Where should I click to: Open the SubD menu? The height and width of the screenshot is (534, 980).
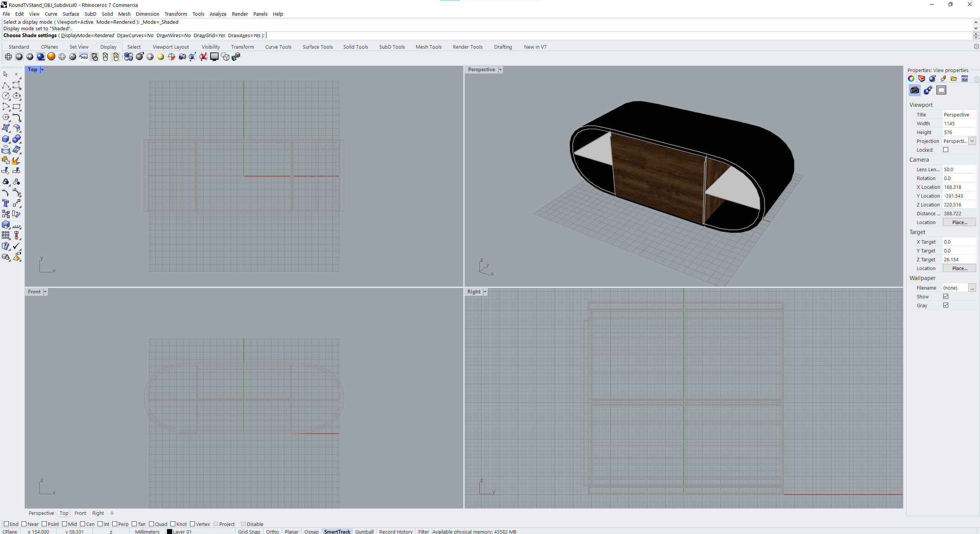[x=90, y=14]
